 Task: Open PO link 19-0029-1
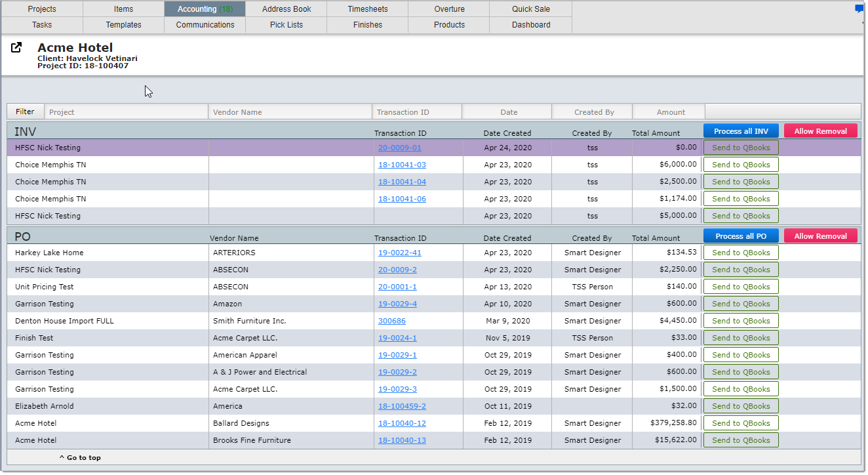tap(397, 355)
